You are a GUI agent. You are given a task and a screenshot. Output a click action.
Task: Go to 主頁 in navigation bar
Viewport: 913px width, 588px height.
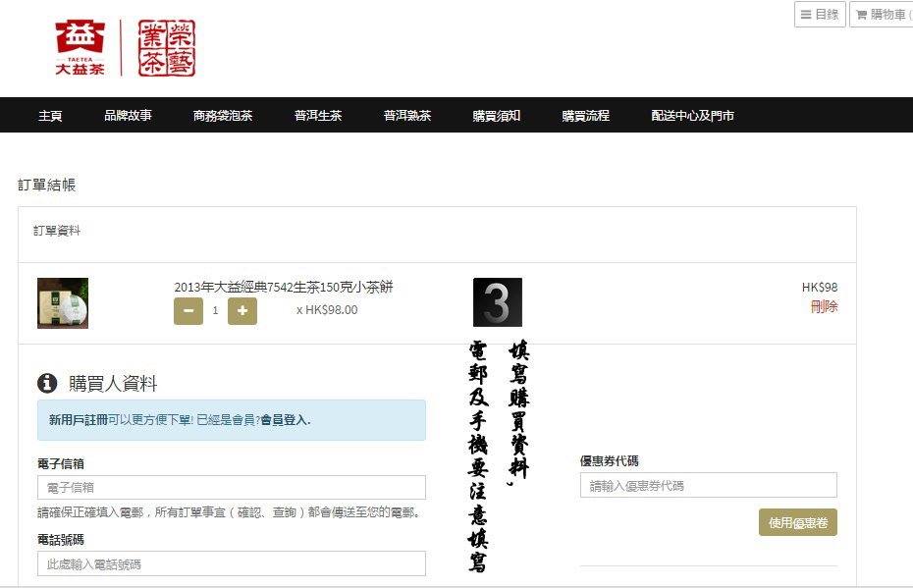click(x=50, y=115)
